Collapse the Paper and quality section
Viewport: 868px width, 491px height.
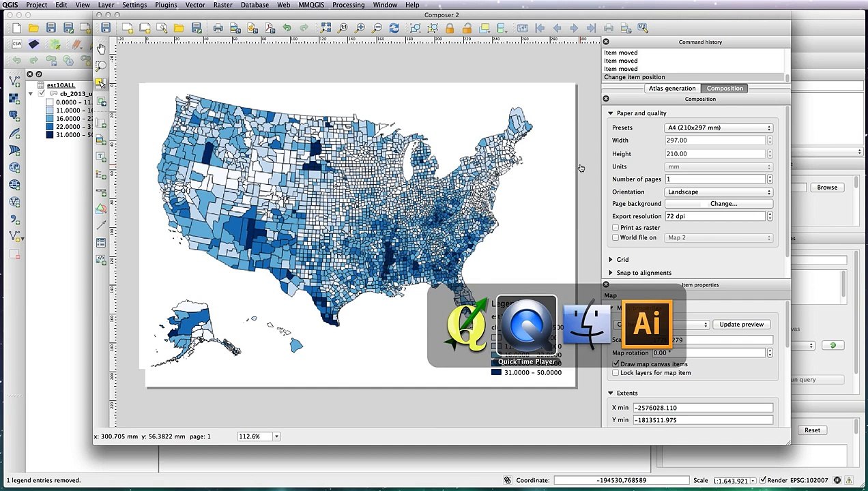coord(611,113)
